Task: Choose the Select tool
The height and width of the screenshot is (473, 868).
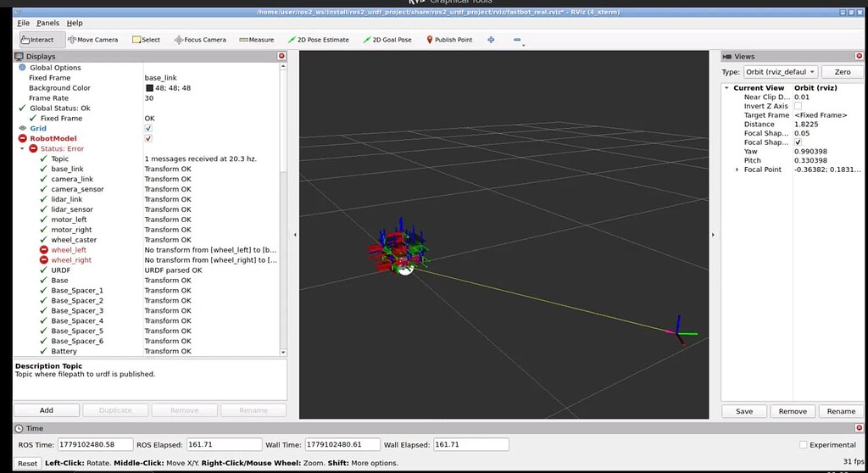Action: click(x=146, y=40)
